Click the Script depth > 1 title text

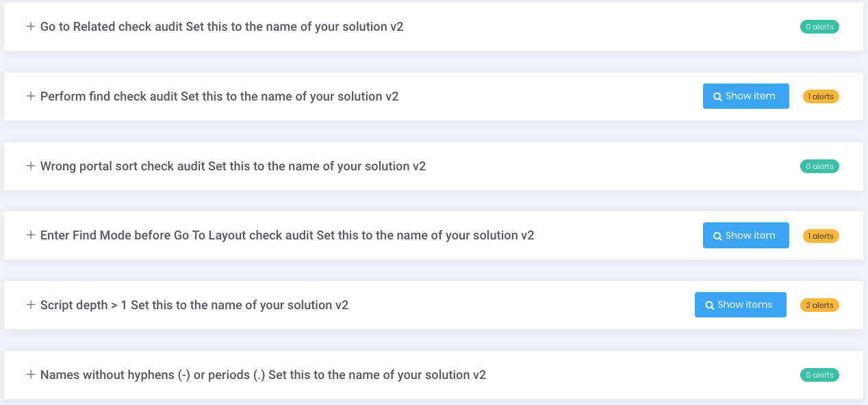pos(194,305)
